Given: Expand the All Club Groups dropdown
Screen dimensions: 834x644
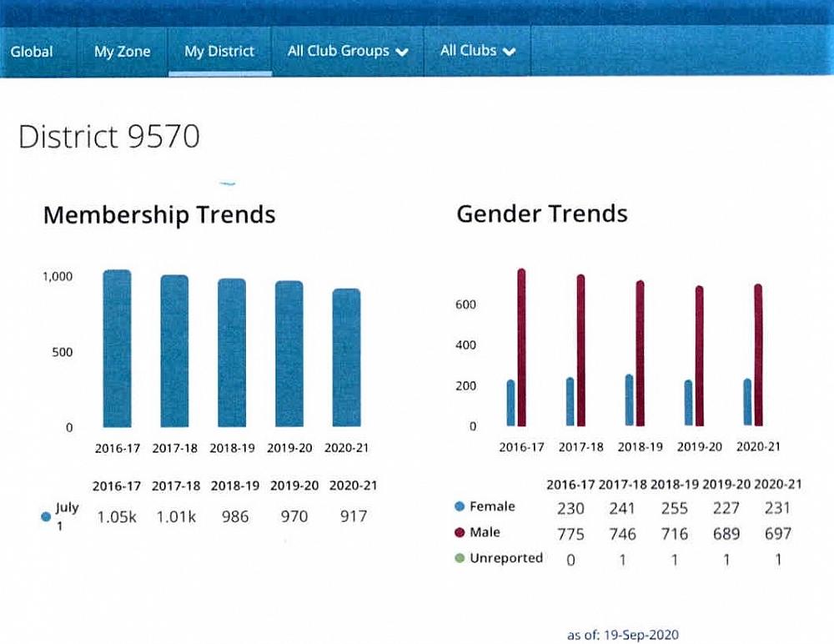Looking at the screenshot, I should [x=347, y=51].
